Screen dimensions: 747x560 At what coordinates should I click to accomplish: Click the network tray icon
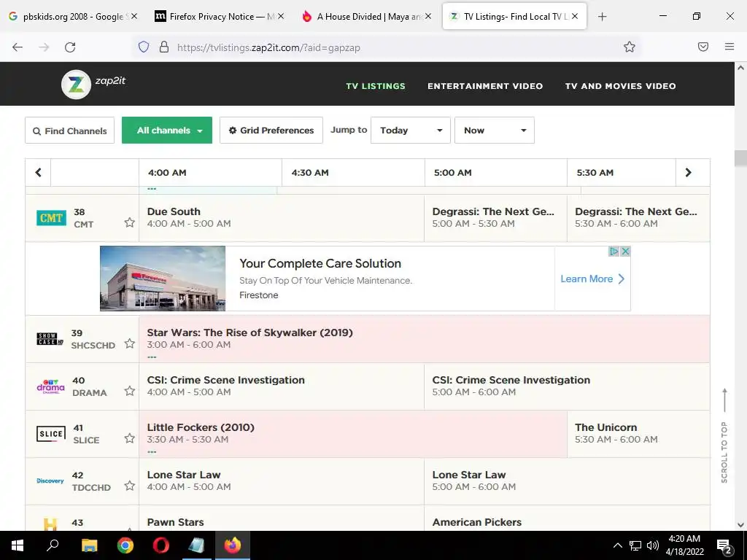635,545
